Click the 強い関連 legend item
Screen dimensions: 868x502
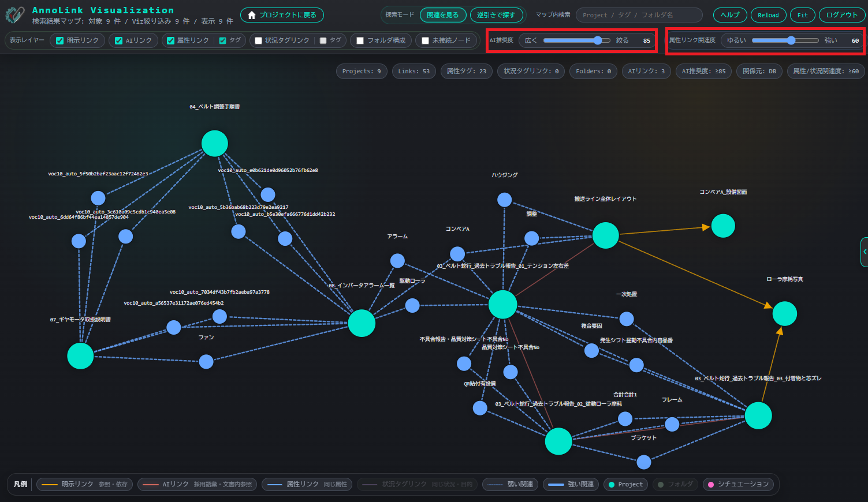click(571, 484)
